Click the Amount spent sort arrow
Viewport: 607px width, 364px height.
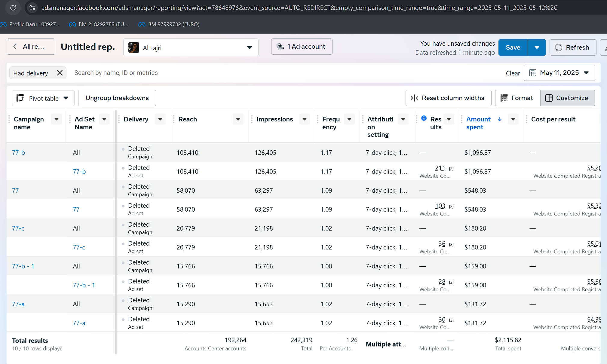tap(500, 119)
